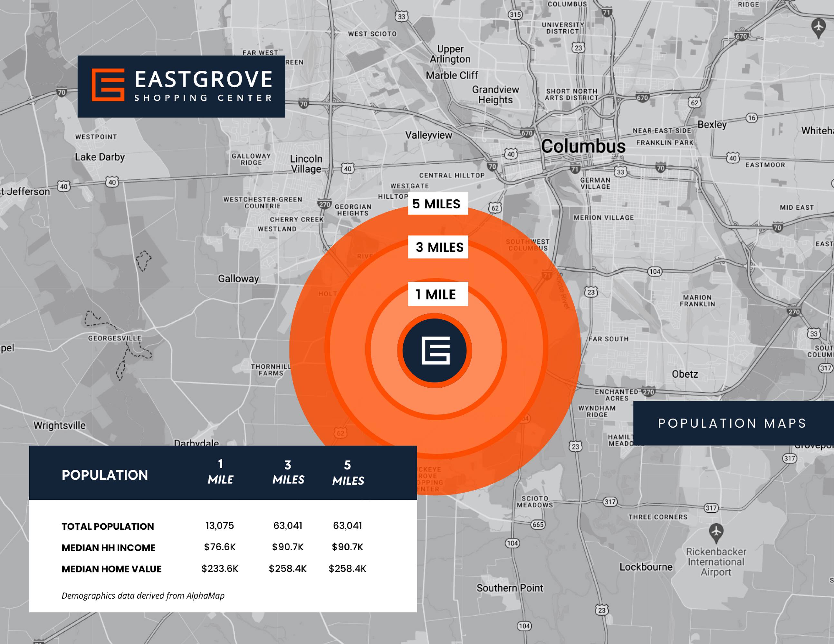Viewport: 834px width, 644px height.
Task: Select the 1 MILE radius label
Action: pos(438,294)
